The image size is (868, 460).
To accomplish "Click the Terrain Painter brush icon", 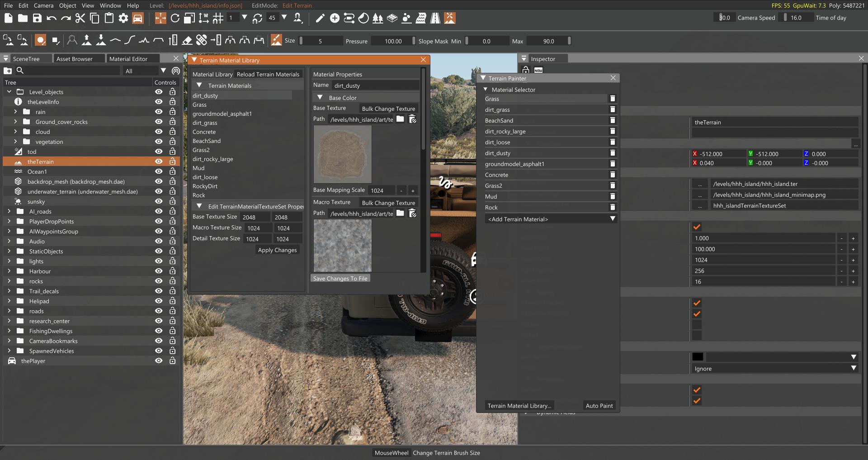I will click(x=276, y=40).
